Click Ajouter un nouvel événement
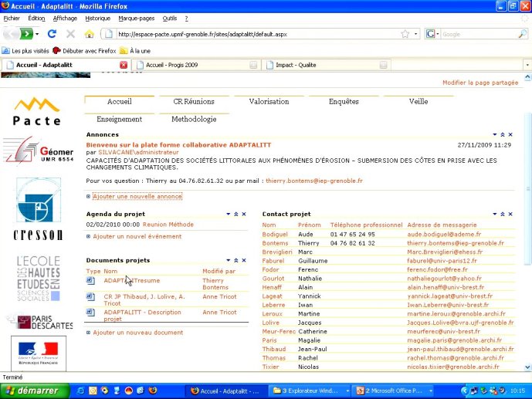This screenshot has height=399, width=532. click(x=137, y=236)
